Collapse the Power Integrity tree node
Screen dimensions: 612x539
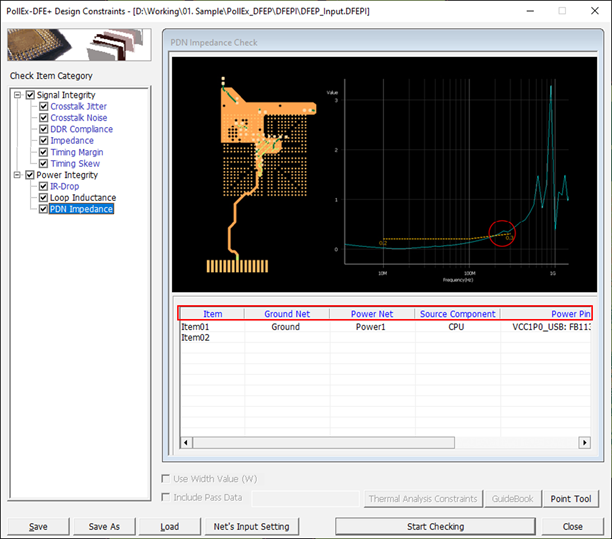(x=17, y=175)
